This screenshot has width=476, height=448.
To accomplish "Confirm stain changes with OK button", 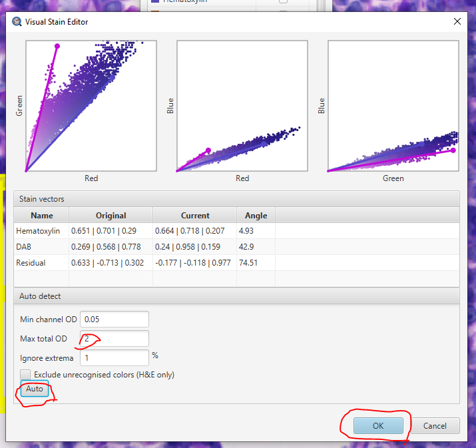I will coord(378,426).
